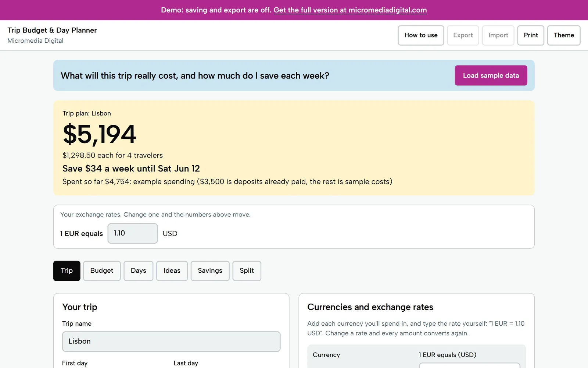Switch the Theme
This screenshot has width=588, height=368.
point(564,35)
